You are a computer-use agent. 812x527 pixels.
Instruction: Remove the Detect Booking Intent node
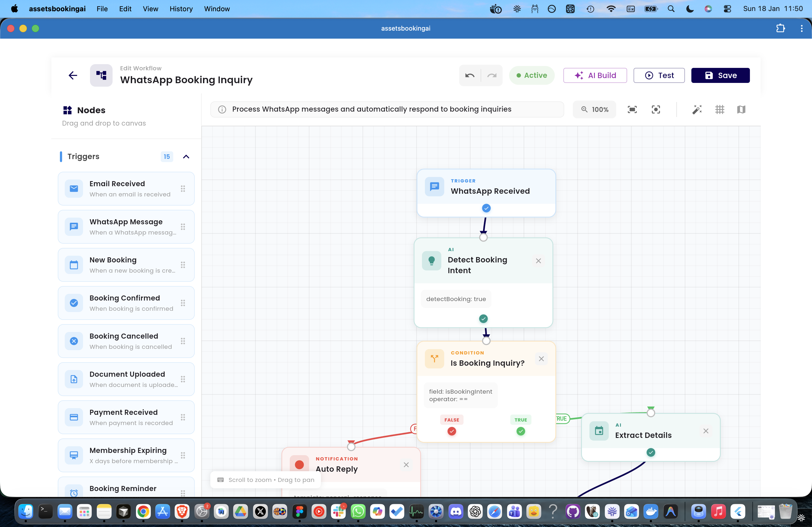coord(538,261)
